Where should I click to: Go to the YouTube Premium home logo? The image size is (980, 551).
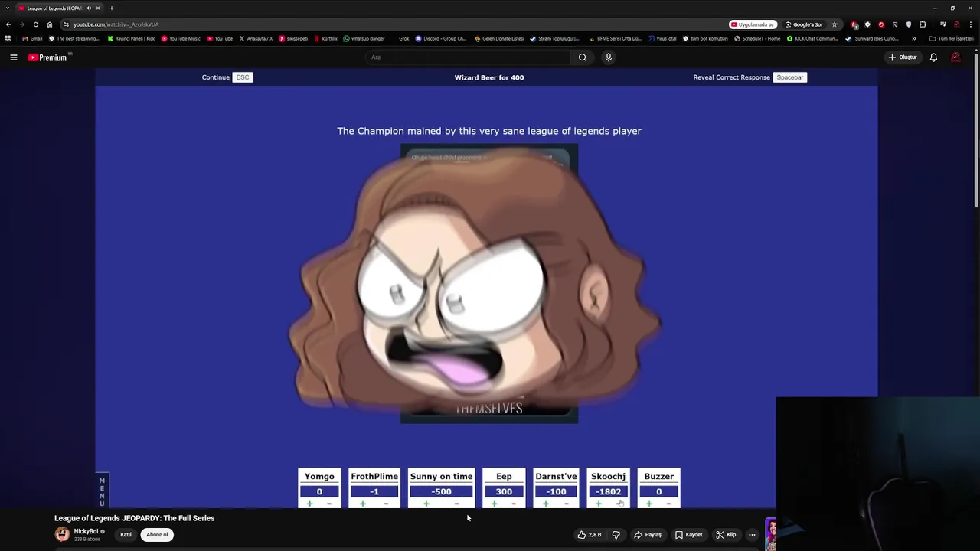pos(48,57)
